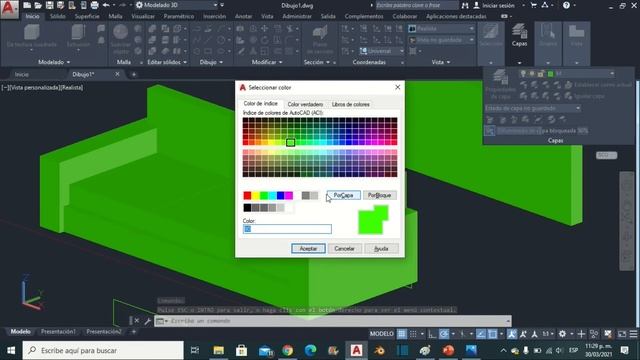Open the AutoCAD application menu logo

[9, 9]
